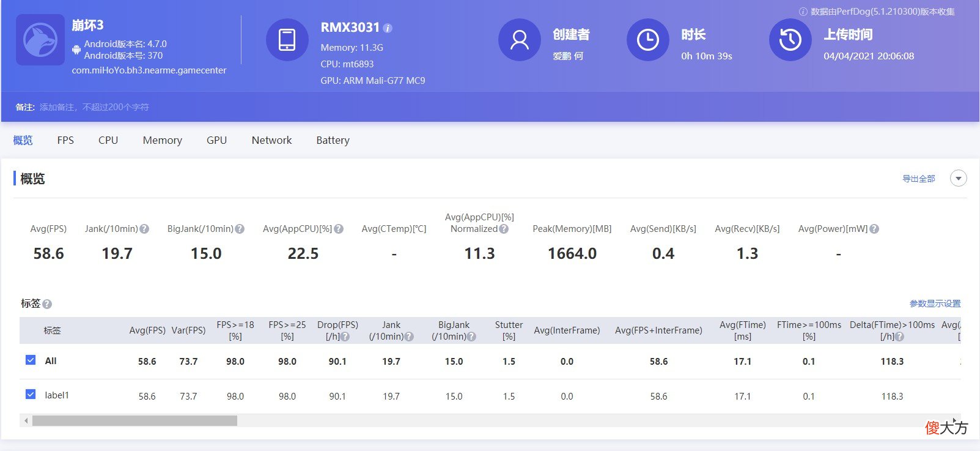This screenshot has width=980, height=451.
Task: Click the Avg(FPS+InterFrame) column header
Action: 658,330
